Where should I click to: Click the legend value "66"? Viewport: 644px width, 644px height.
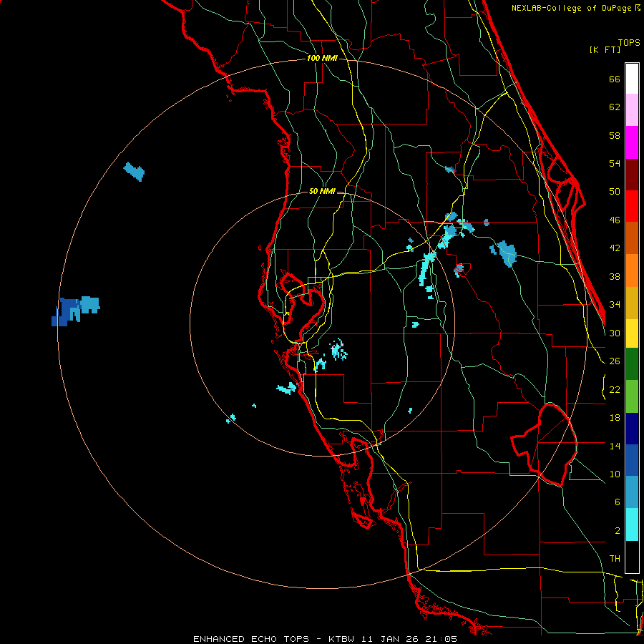pos(615,79)
